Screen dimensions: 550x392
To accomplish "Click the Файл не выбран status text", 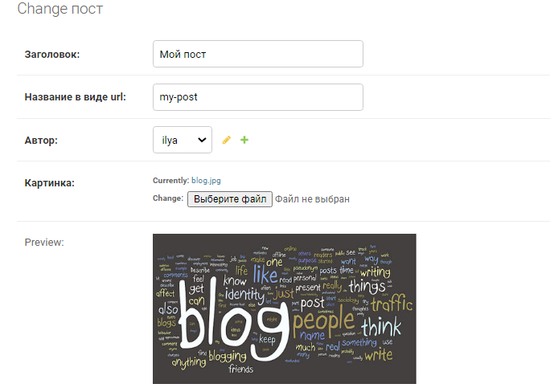I will 312,199.
